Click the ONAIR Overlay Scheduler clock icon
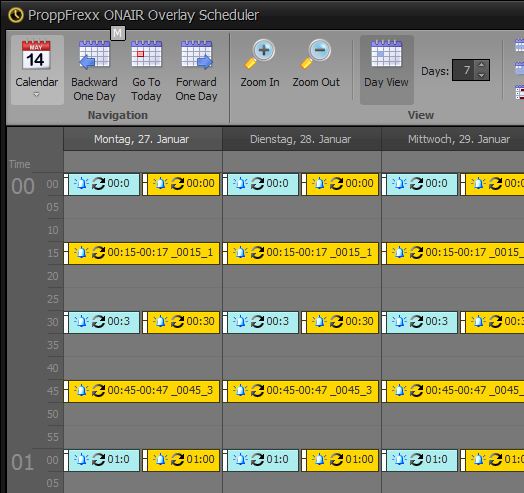 [16, 15]
